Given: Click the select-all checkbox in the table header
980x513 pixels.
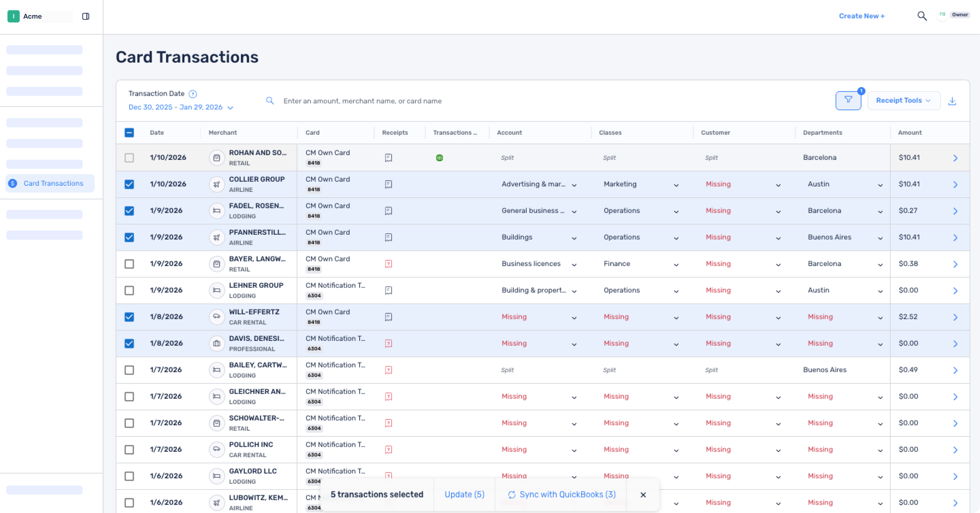Looking at the screenshot, I should [129, 133].
